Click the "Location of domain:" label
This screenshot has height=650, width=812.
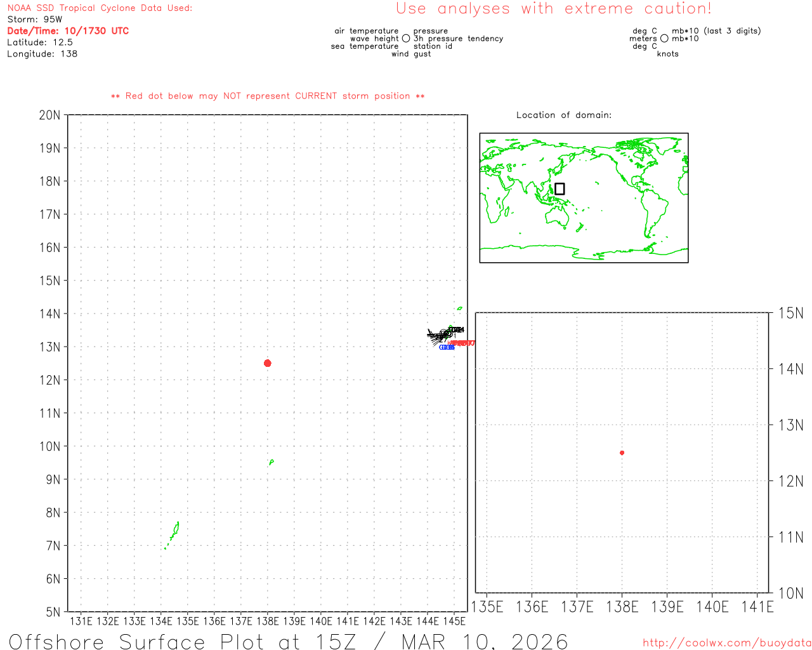click(564, 115)
